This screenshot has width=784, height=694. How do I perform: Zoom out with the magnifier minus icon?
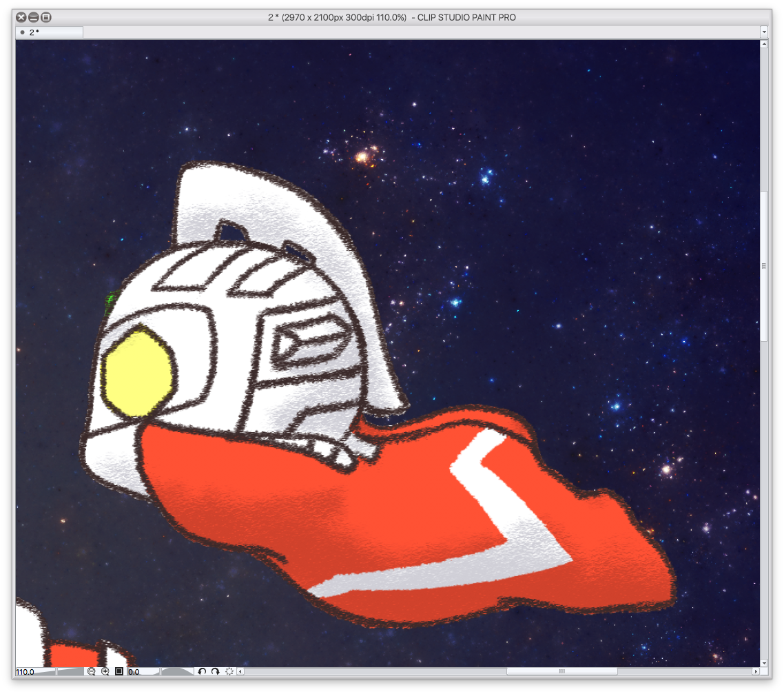coord(91,671)
